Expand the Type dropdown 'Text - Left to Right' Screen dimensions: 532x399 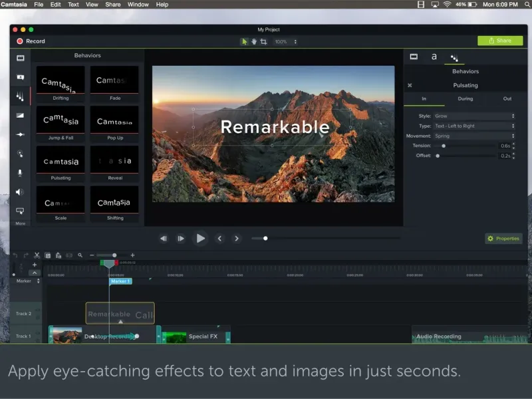coord(474,126)
